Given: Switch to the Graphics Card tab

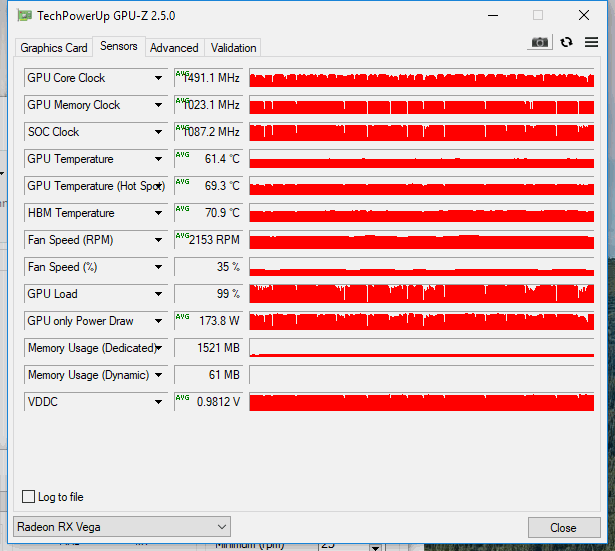Looking at the screenshot, I should pos(54,48).
